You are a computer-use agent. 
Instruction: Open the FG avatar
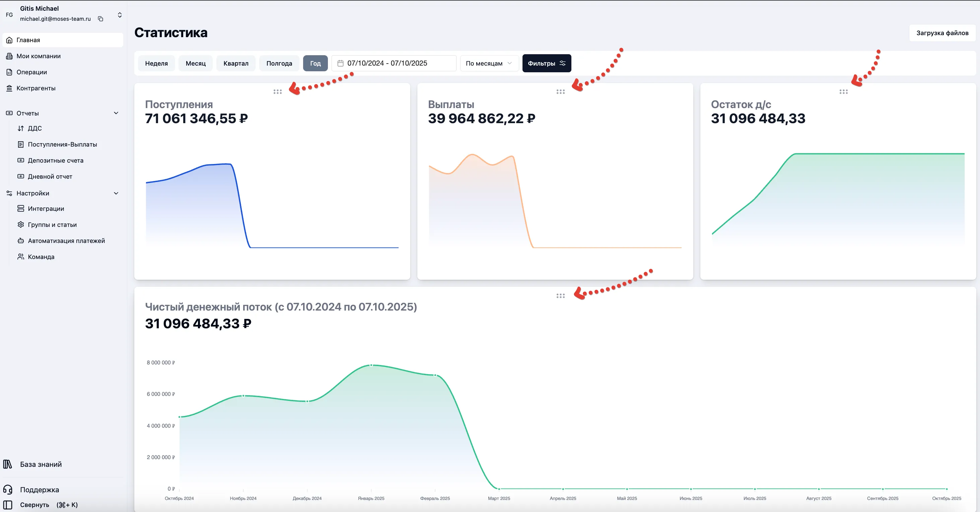coord(9,15)
